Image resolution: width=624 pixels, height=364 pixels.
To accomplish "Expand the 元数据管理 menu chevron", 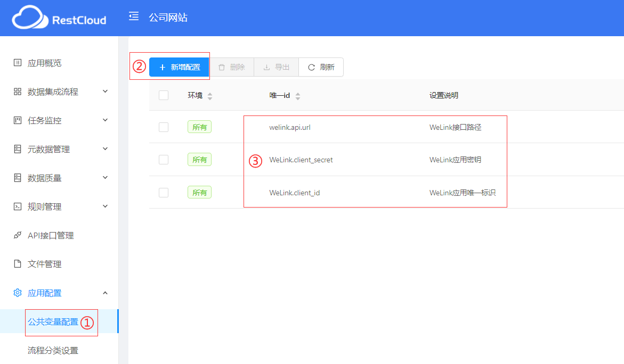I will (x=105, y=149).
